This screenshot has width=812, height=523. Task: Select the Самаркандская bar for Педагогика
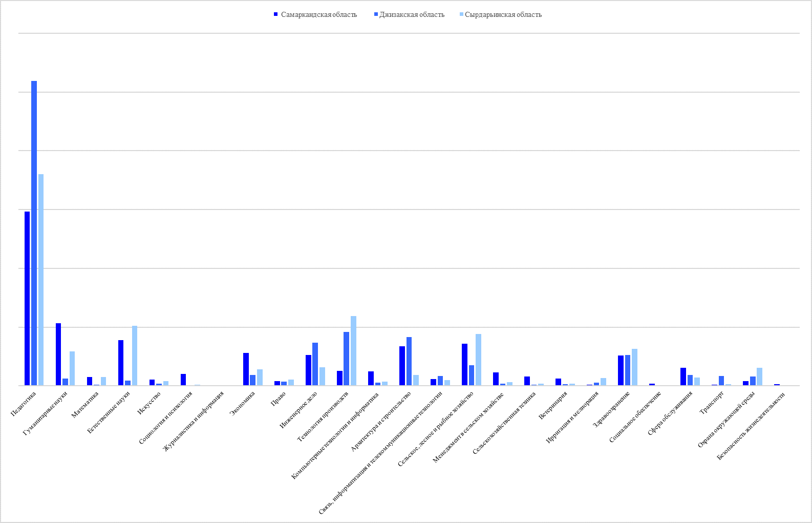pos(27,298)
